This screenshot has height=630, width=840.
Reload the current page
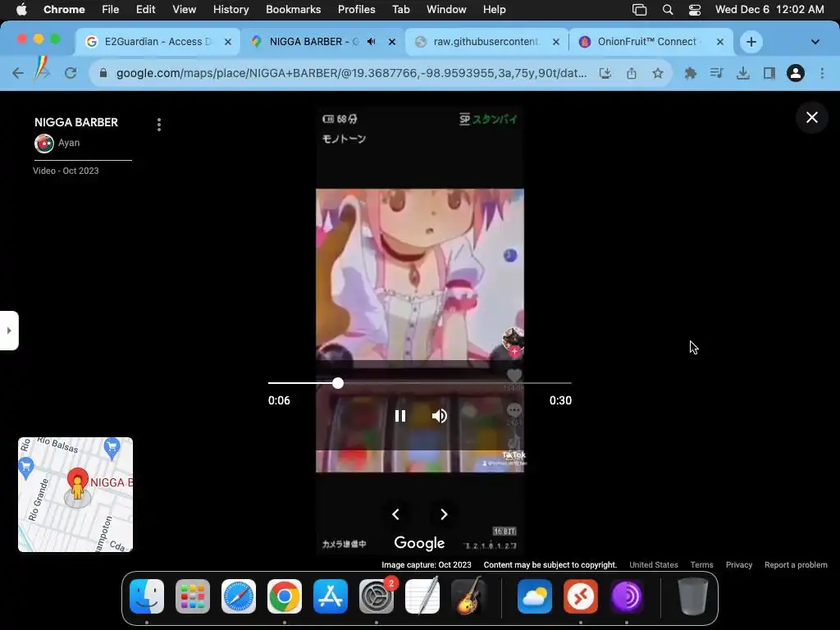coord(71,73)
